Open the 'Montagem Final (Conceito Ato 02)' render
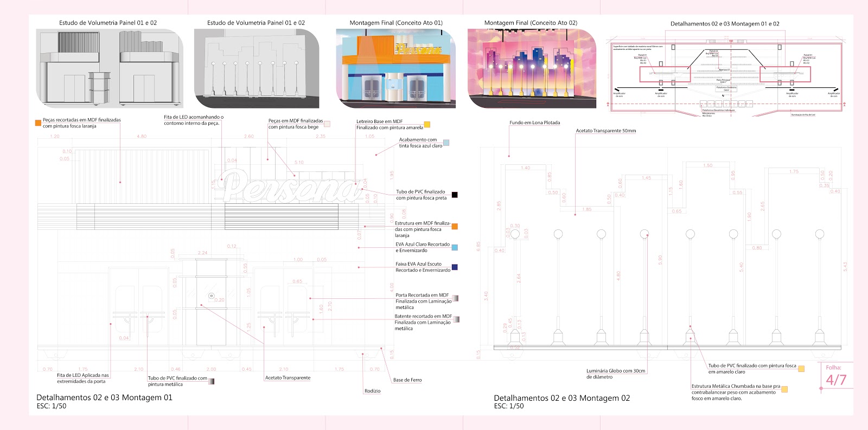 [x=532, y=69]
